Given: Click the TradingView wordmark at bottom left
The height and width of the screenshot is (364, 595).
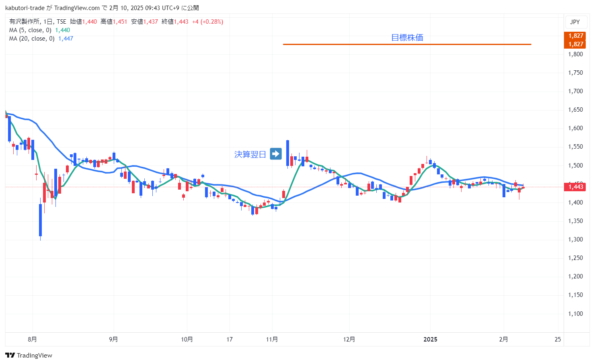Looking at the screenshot, I should pos(35,355).
